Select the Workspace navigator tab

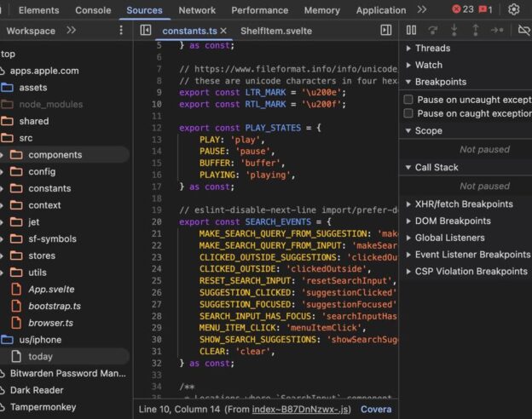point(31,31)
